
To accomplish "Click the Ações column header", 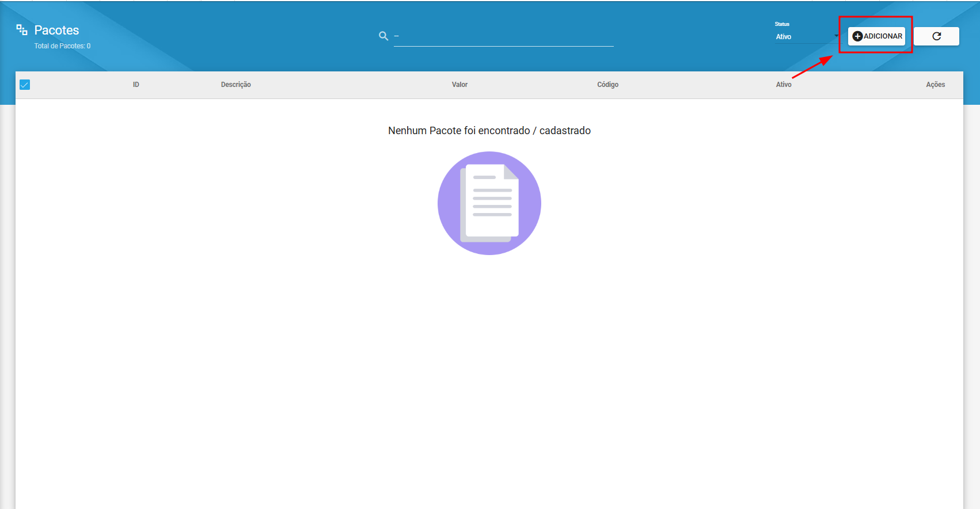I will pos(935,85).
